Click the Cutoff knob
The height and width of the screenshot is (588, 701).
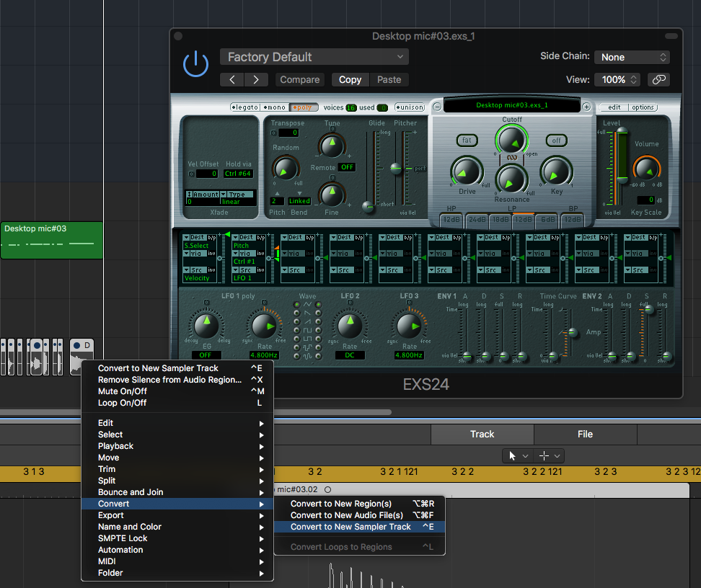pyautogui.click(x=511, y=140)
